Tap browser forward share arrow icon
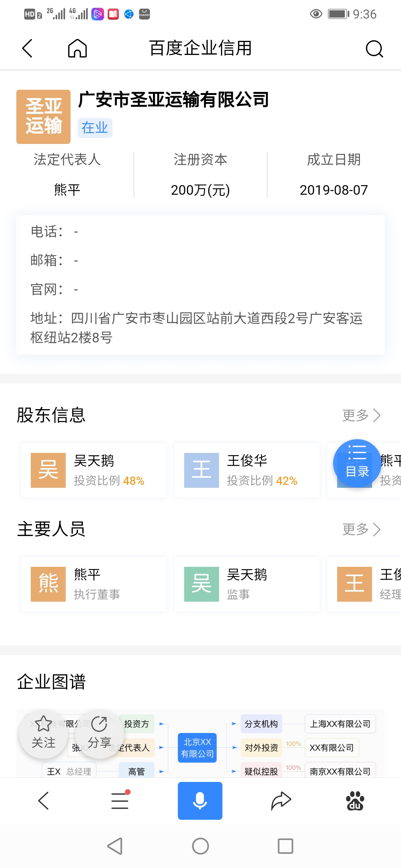The width and height of the screenshot is (401, 868). (281, 800)
